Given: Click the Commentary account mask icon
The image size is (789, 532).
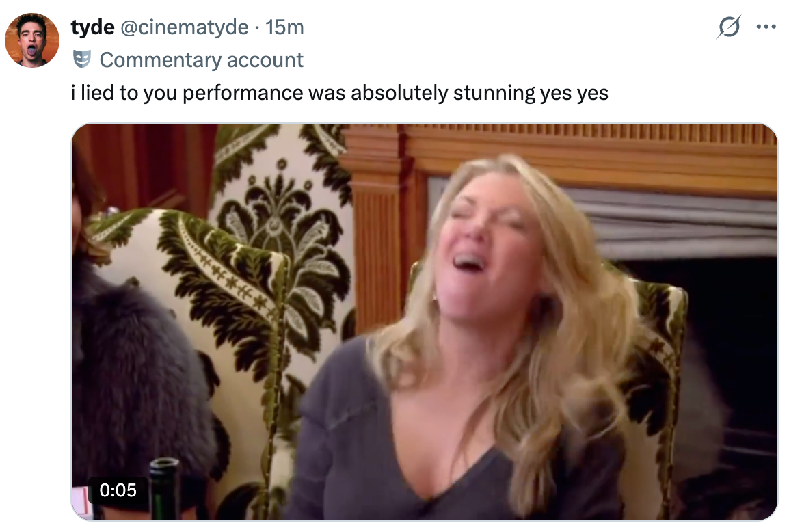Looking at the screenshot, I should (x=82, y=59).
